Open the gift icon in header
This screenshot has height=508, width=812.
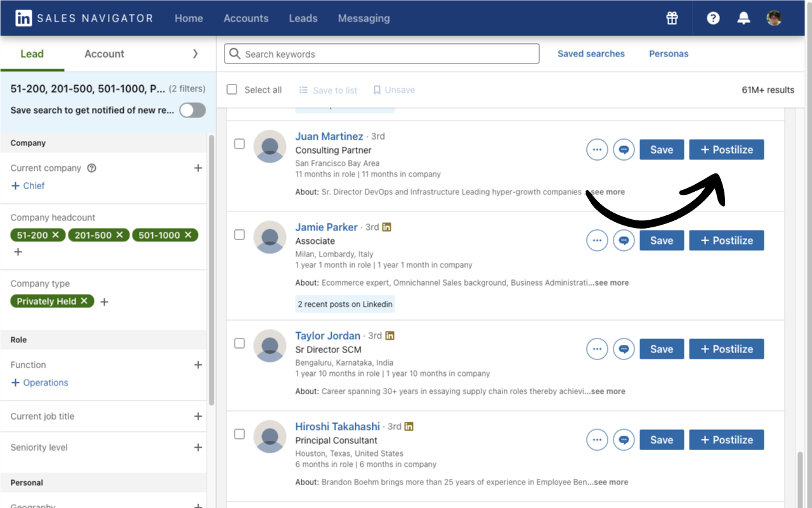pos(672,18)
